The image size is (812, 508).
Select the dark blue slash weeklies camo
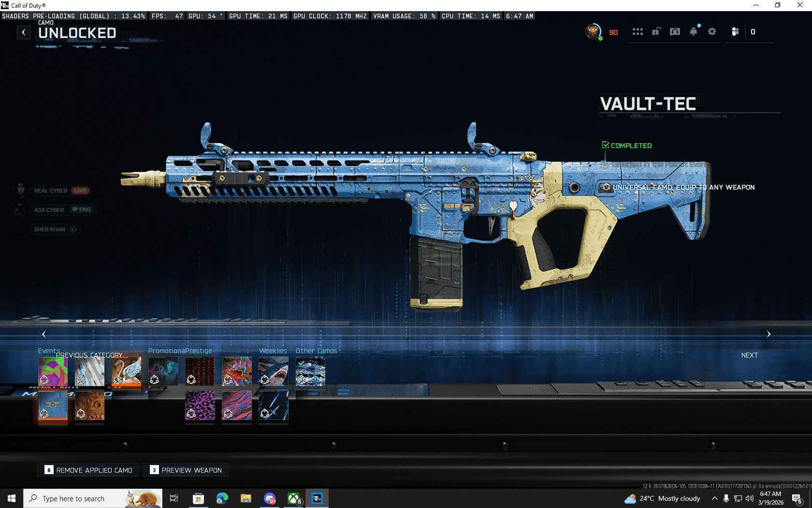click(x=274, y=405)
